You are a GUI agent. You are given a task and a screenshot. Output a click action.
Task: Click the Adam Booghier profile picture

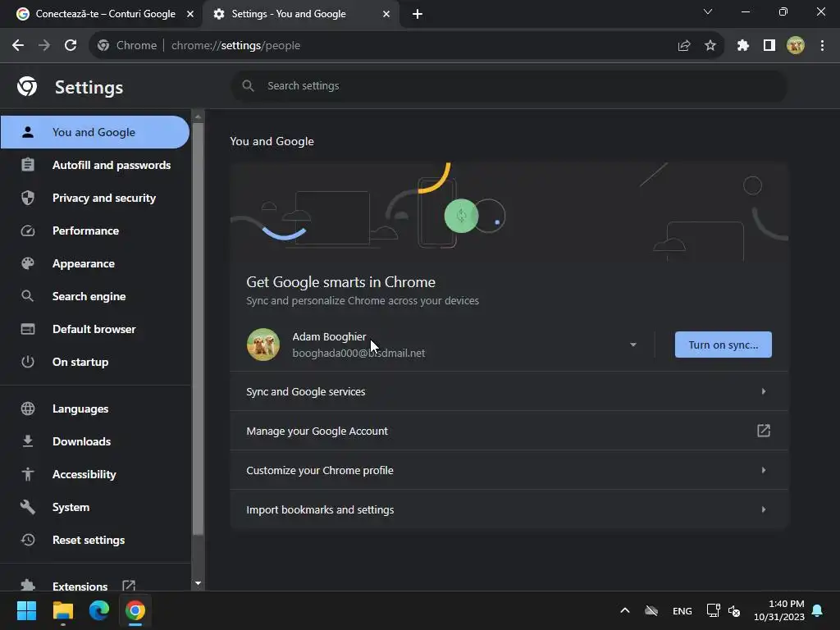pyautogui.click(x=263, y=345)
